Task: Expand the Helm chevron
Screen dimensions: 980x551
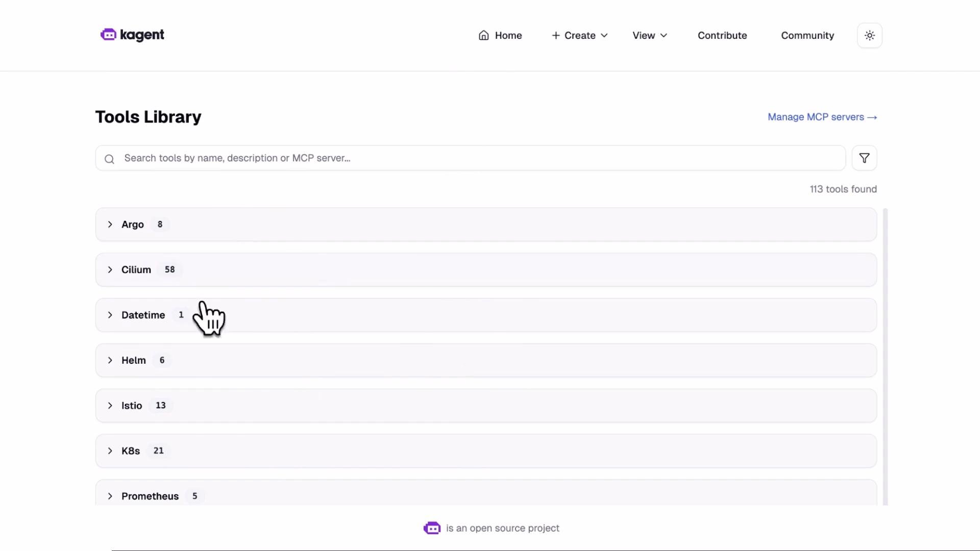Action: [x=110, y=360]
